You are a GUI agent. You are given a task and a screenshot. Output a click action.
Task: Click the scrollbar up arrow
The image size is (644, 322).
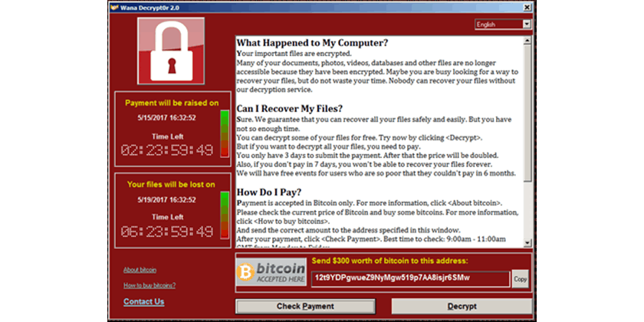527,40
